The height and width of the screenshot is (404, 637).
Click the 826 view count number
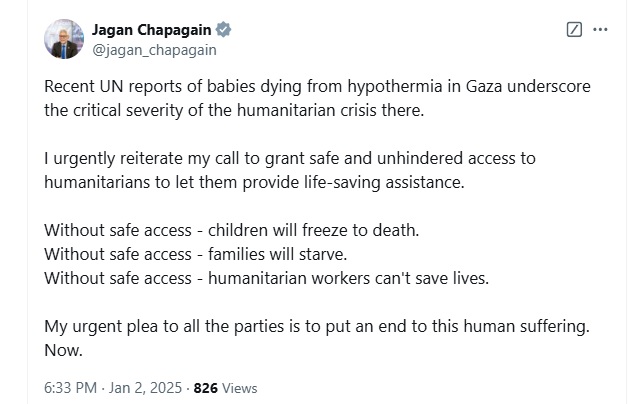205,387
